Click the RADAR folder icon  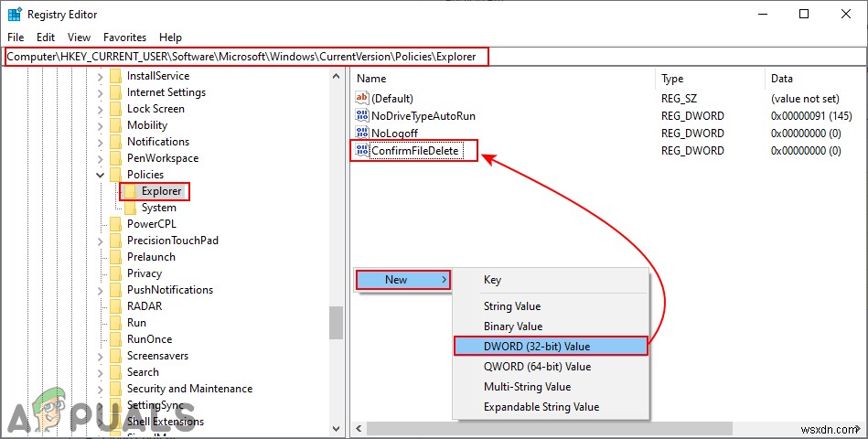[115, 306]
